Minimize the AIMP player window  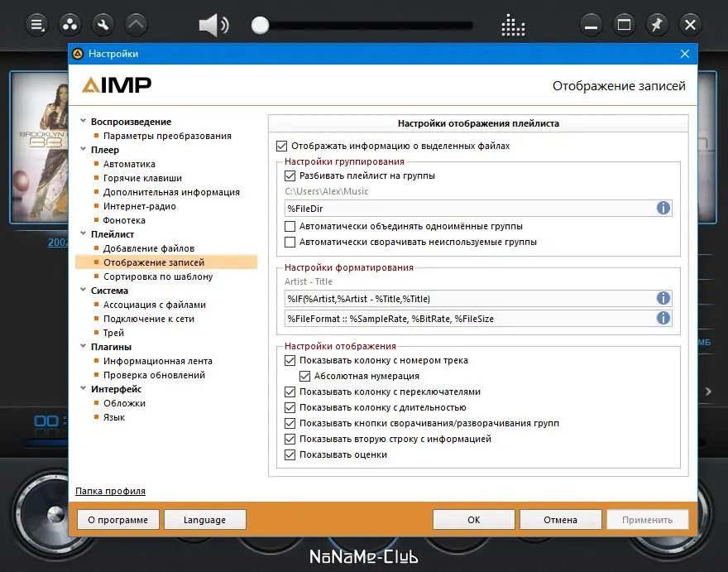[591, 24]
